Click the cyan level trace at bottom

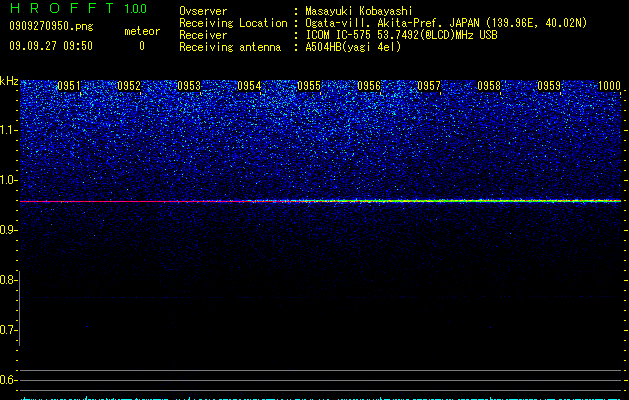coord(321,398)
